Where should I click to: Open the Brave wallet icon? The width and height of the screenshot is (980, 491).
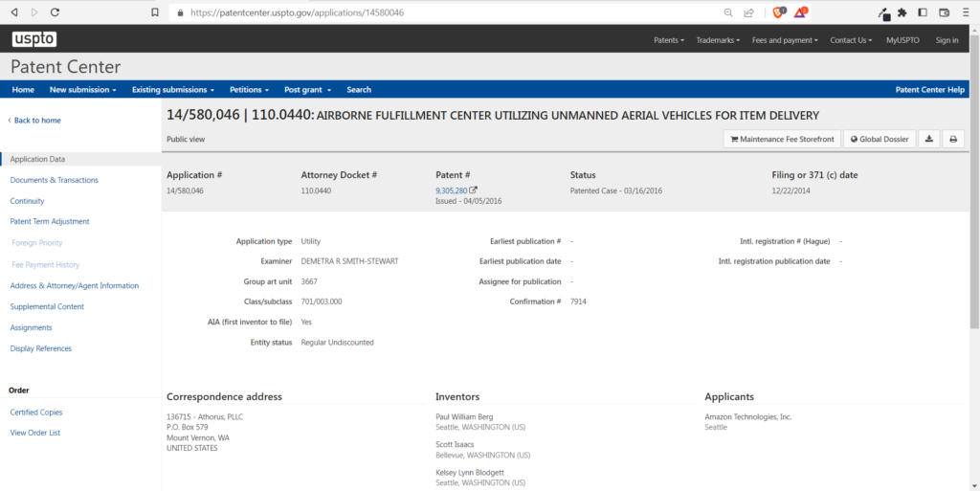click(945, 12)
